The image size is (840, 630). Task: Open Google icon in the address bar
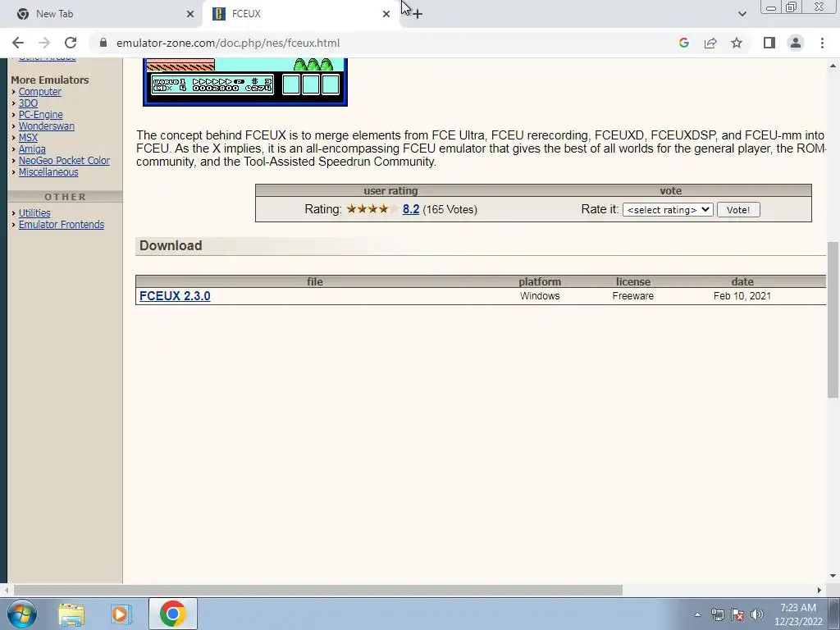pos(683,43)
